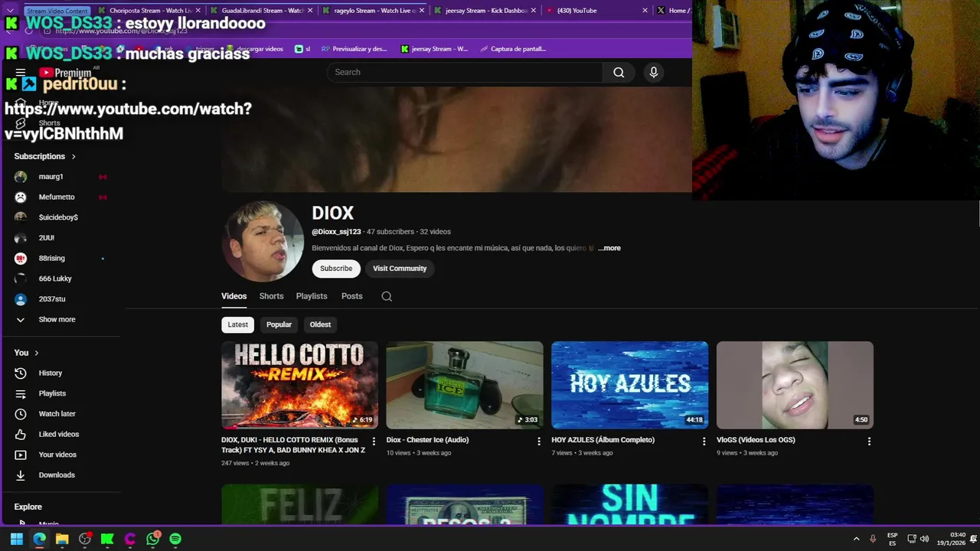Switch to the channel's Posts tab

tap(352, 296)
